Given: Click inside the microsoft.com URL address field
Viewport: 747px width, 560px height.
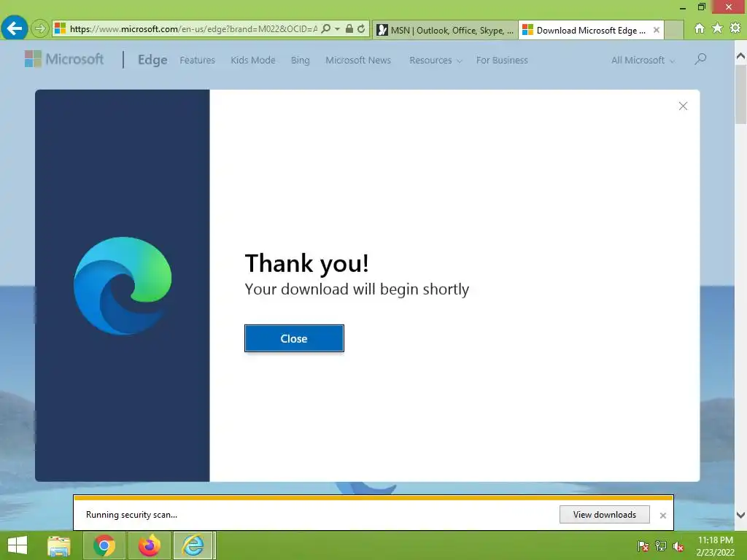Looking at the screenshot, I should point(193,29).
